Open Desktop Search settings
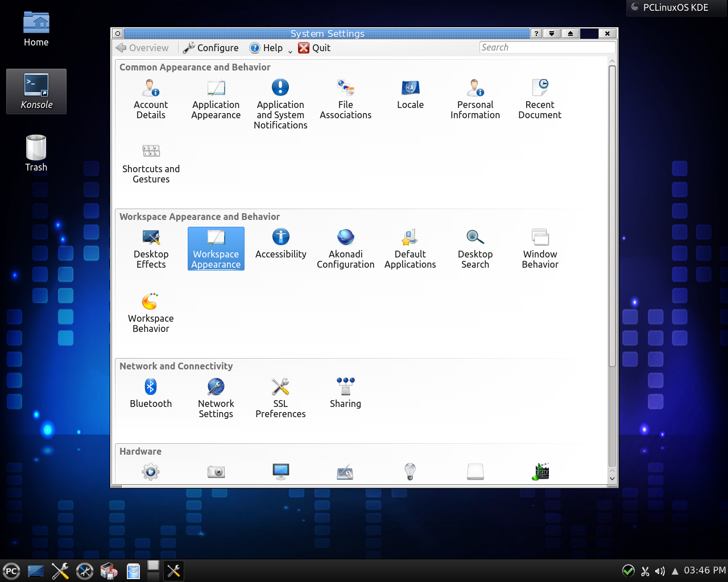This screenshot has height=582, width=728. click(x=475, y=249)
